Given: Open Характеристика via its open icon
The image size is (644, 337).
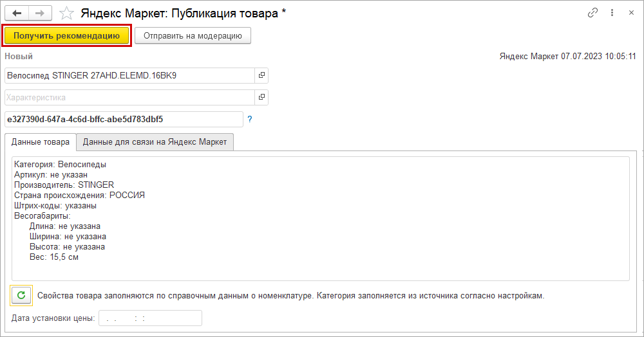Looking at the screenshot, I should [x=261, y=98].
